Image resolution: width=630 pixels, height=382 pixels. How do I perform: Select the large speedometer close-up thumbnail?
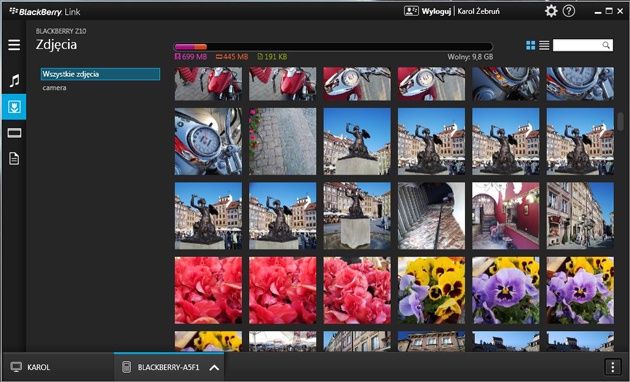[209, 141]
